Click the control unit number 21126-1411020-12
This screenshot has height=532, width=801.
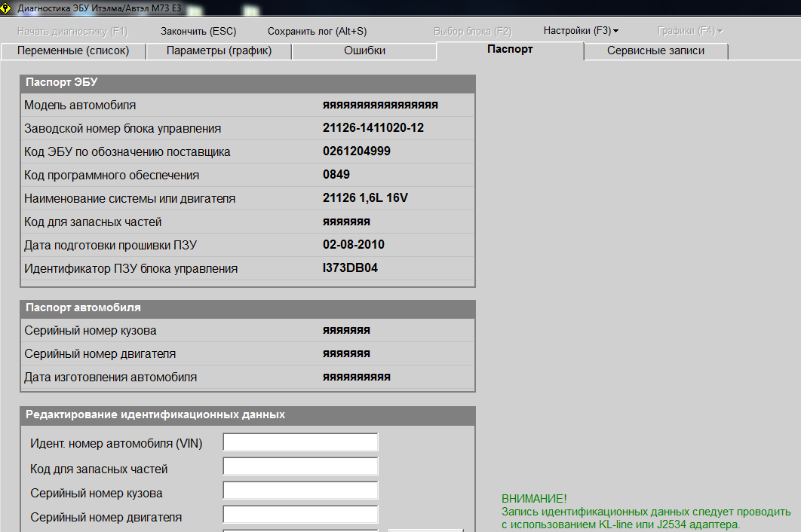[373, 128]
